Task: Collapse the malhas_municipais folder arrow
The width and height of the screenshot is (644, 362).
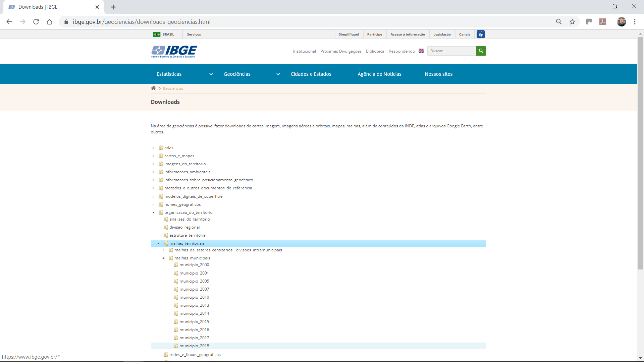Action: pyautogui.click(x=164, y=258)
